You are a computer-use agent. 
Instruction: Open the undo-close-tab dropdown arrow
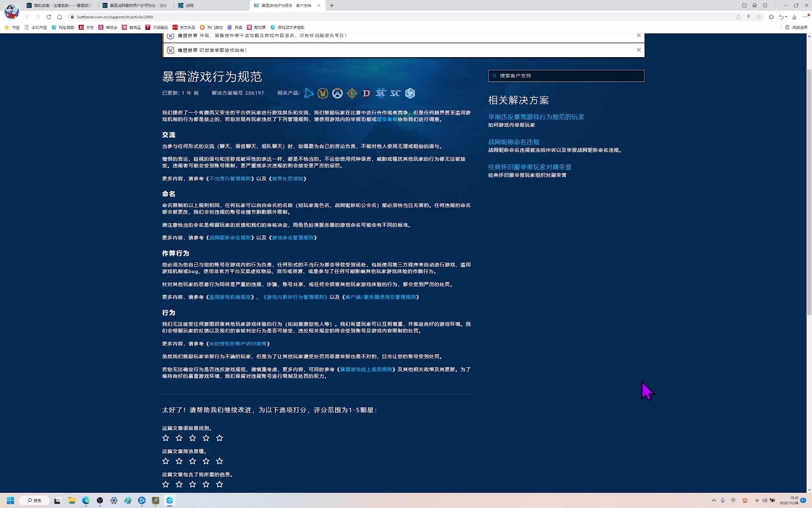786,17
